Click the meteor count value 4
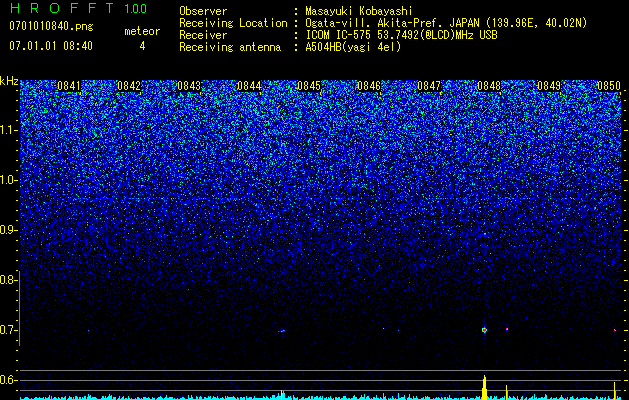This screenshot has height=400, width=629. point(142,46)
